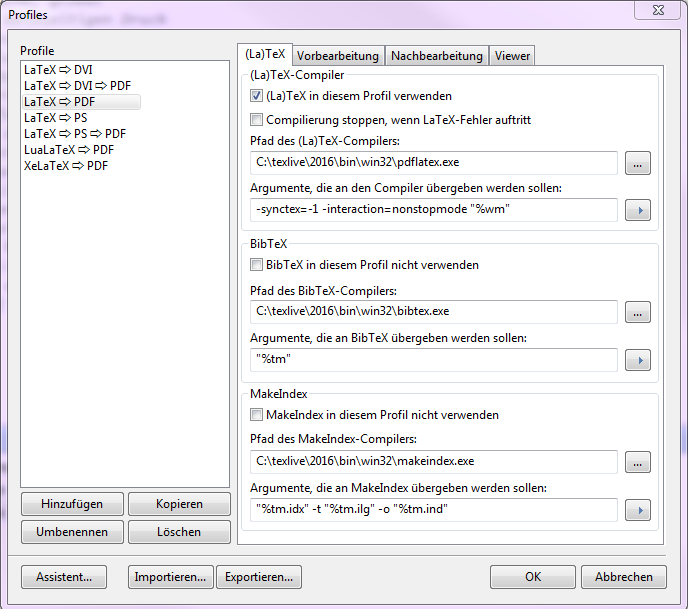
Task: Go to the Viewer tab
Action: [x=512, y=56]
